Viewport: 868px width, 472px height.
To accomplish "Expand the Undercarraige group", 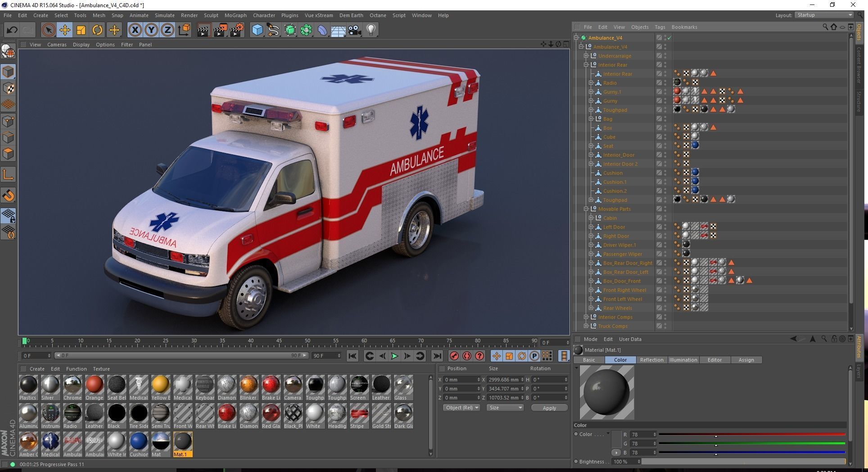I will (586, 56).
